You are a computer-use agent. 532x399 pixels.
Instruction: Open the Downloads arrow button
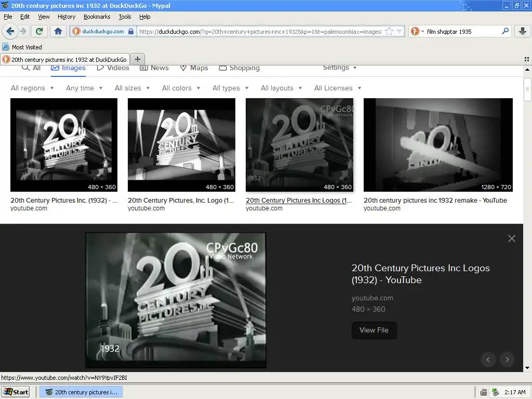pyautogui.click(x=523, y=31)
